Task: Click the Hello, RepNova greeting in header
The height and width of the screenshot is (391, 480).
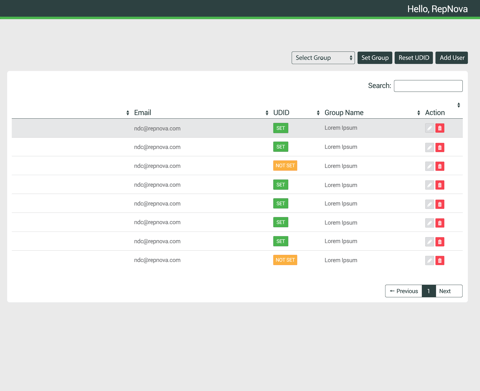Action: (x=437, y=9)
